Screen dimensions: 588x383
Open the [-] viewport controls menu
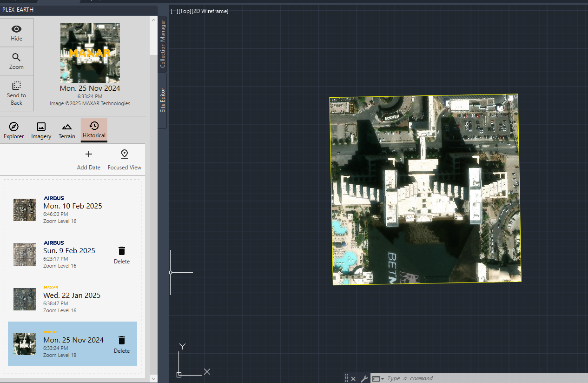(174, 11)
